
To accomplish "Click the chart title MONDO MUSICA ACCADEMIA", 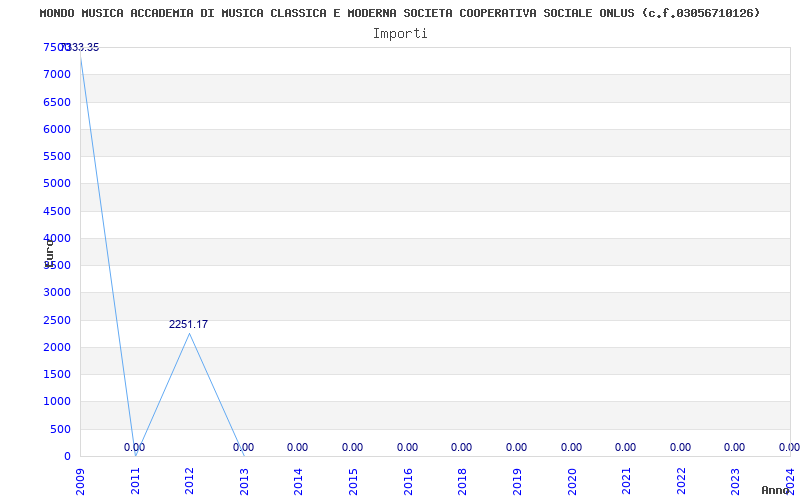I will (x=399, y=13).
